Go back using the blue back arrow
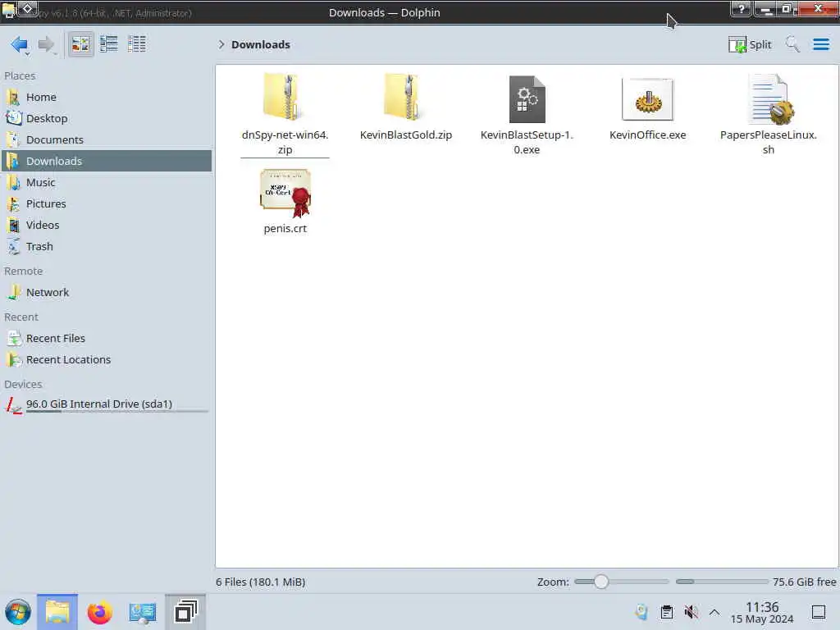This screenshot has height=630, width=840. 20,44
